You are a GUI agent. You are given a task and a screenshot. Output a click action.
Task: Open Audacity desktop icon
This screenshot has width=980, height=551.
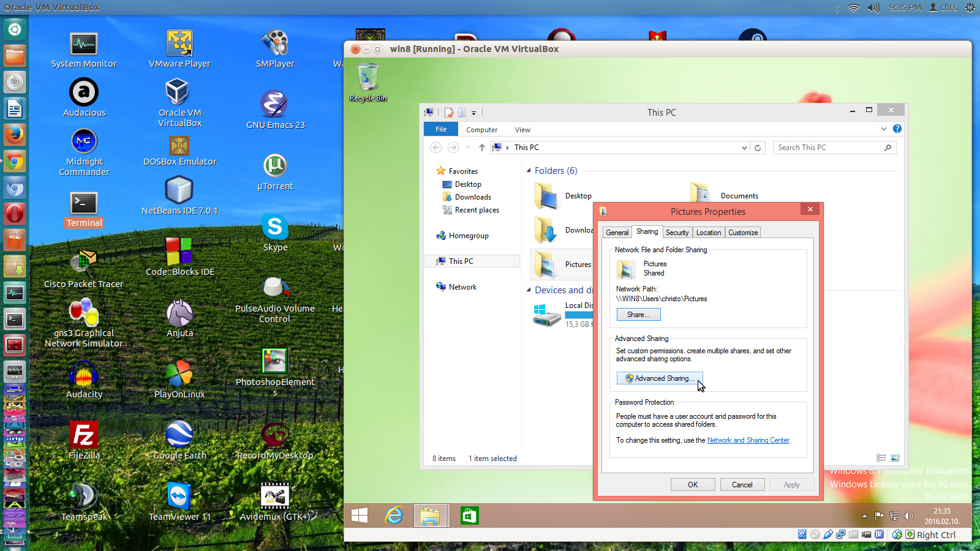coord(84,373)
